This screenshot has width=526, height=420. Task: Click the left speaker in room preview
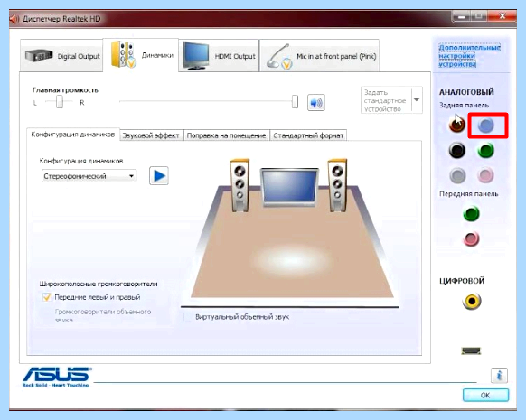(x=240, y=185)
